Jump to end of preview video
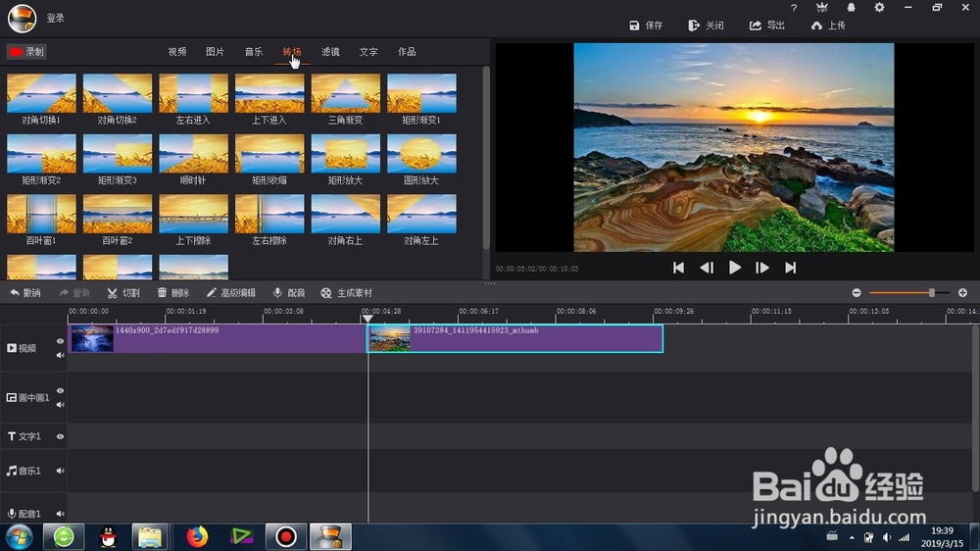Screen dimensions: 980x551 (x=791, y=268)
